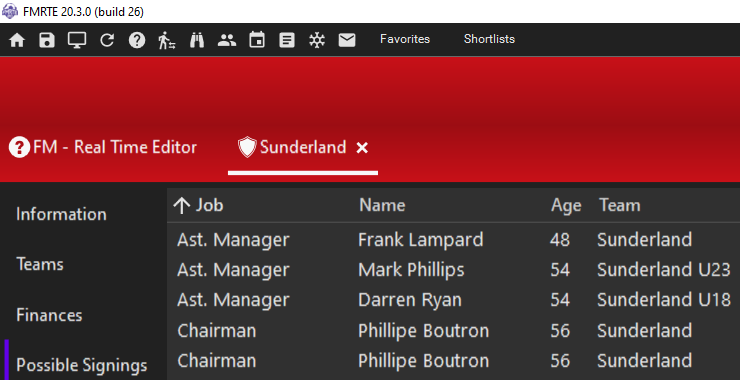The width and height of the screenshot is (740, 380).
Task: Click the Save floppy disk icon
Action: [x=47, y=40]
